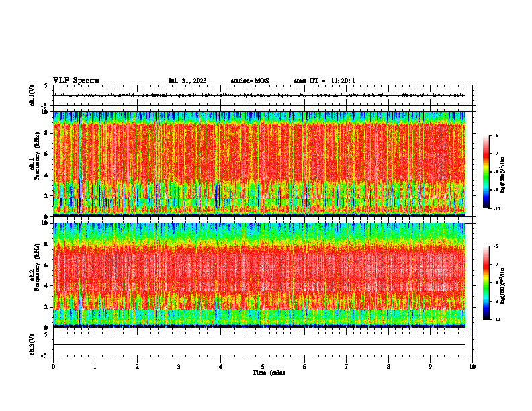
Task: Select the ch.1 voltage waveform strip
Action: click(x=263, y=95)
